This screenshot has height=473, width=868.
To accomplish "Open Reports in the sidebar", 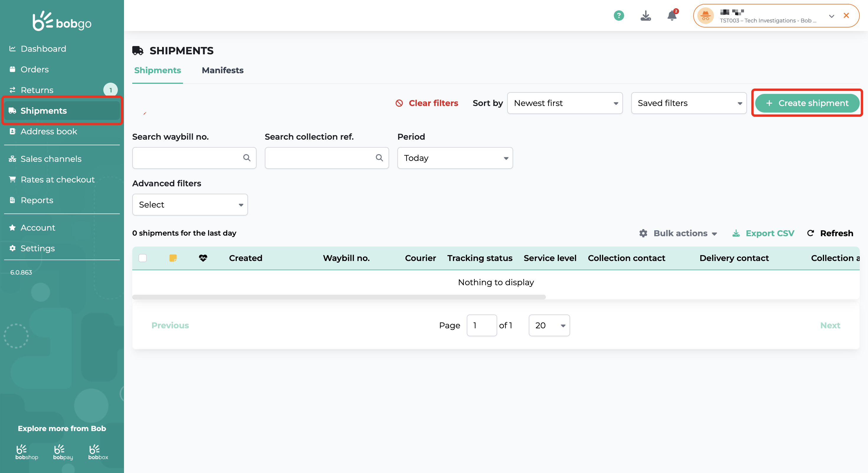I will pos(62,200).
